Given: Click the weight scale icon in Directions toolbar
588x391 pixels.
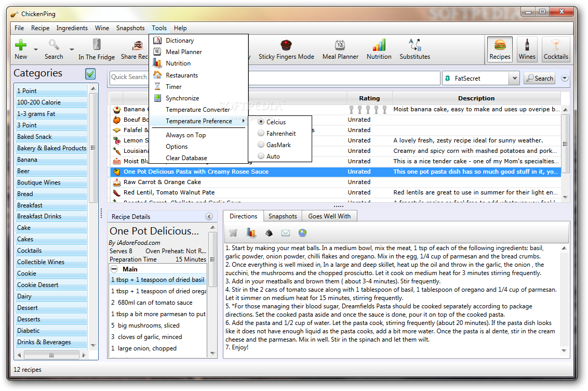Looking at the screenshot, I should tap(269, 233).
